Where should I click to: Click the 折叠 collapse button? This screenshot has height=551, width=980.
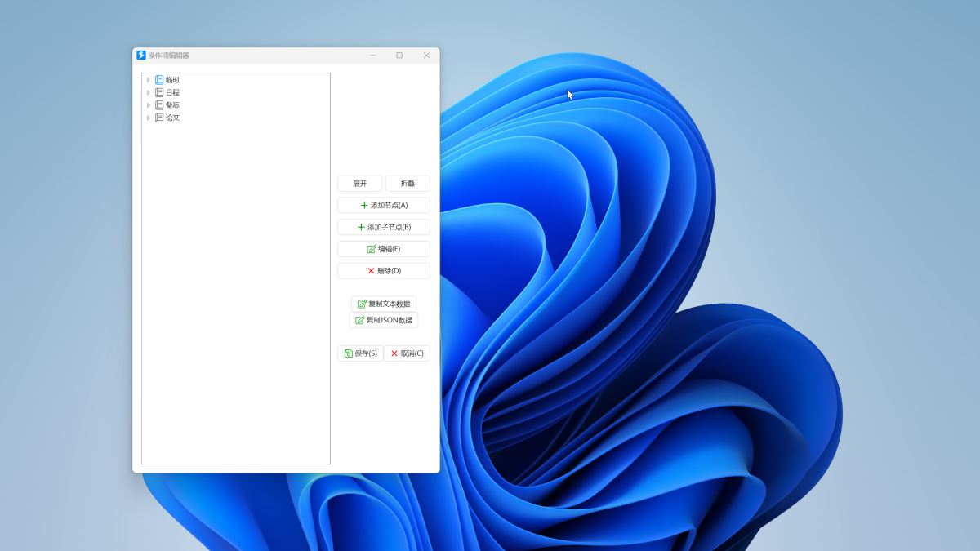click(x=408, y=184)
